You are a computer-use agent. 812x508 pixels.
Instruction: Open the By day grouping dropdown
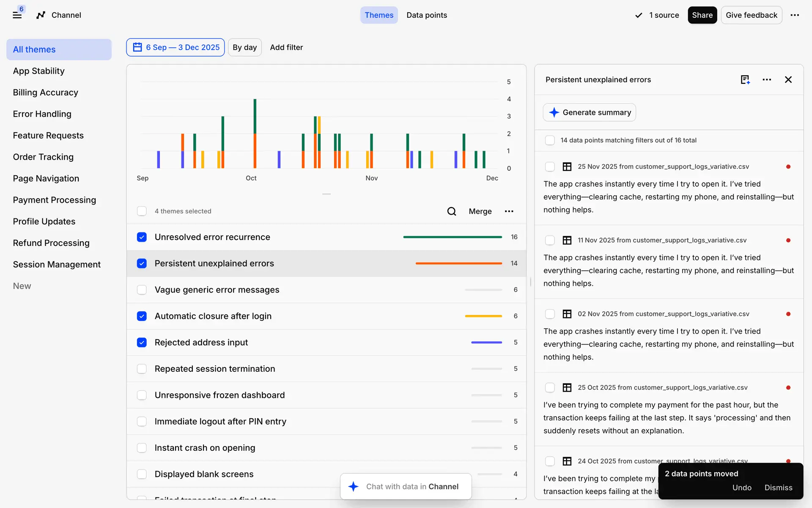(244, 47)
